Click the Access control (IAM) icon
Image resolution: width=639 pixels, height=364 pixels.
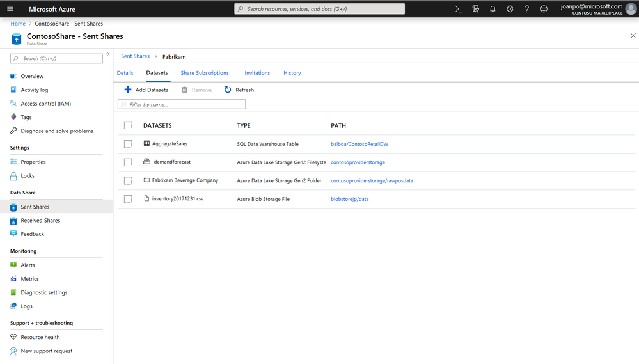click(x=13, y=104)
